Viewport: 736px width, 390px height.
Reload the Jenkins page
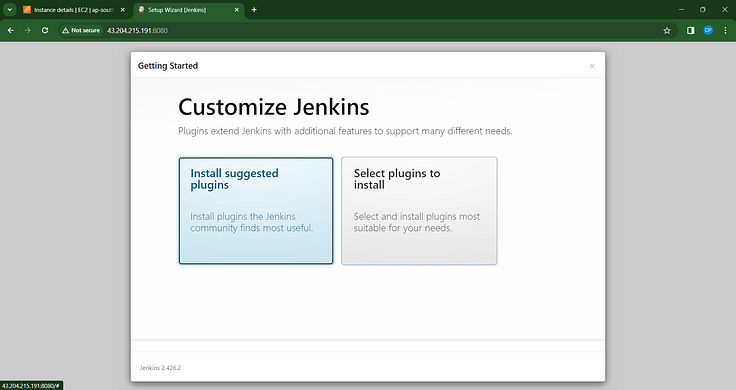[x=45, y=31]
